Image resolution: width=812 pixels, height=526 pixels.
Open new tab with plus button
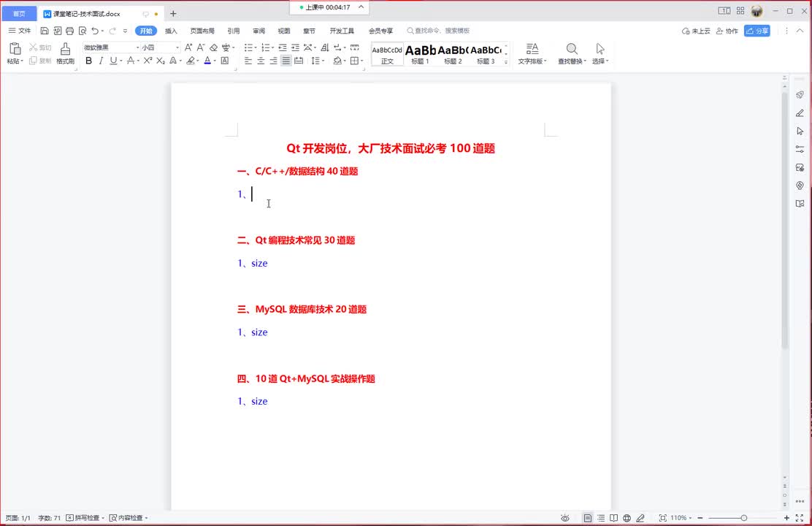(x=173, y=13)
